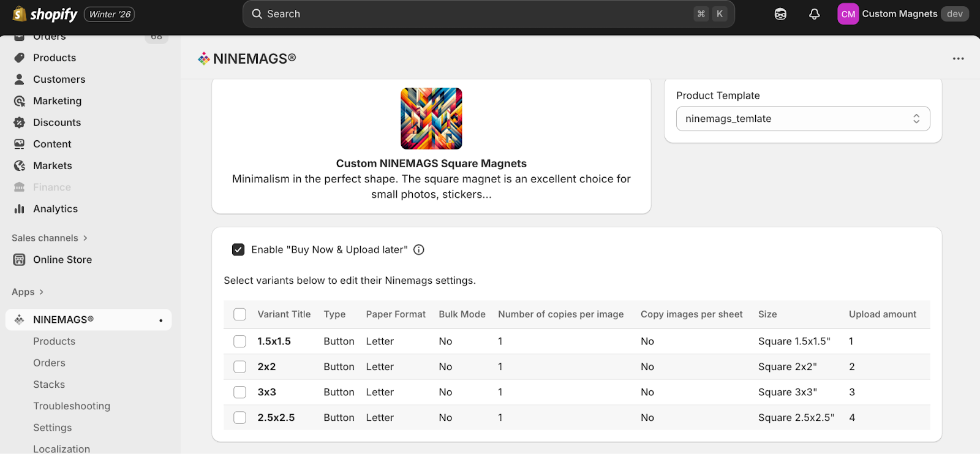980x454 pixels.
Task: Check the 2.5x2.5 variant row checkbox
Action: pos(240,418)
